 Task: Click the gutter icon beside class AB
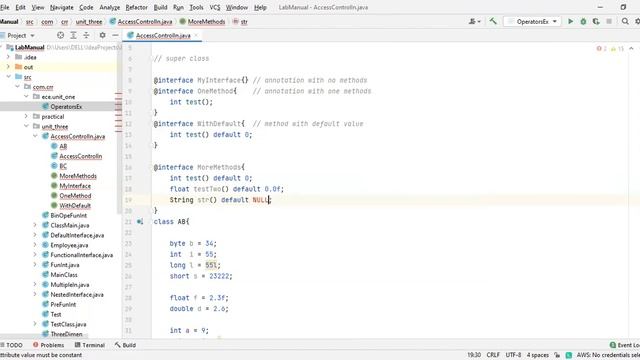(140, 222)
